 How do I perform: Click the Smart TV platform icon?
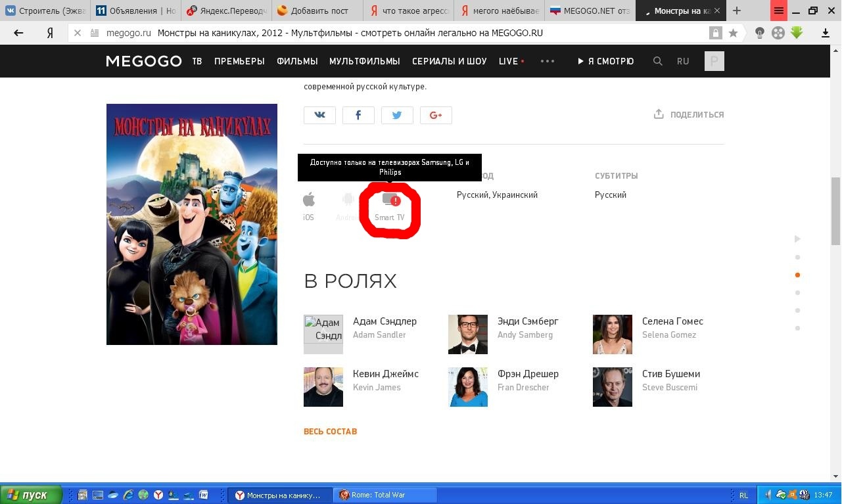pyautogui.click(x=390, y=200)
